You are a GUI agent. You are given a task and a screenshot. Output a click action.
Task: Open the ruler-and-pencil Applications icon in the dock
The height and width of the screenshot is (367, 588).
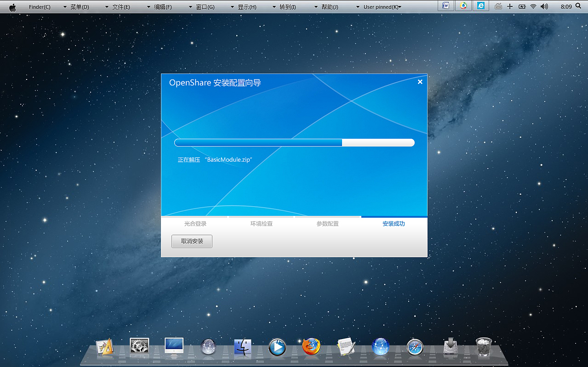(x=105, y=347)
